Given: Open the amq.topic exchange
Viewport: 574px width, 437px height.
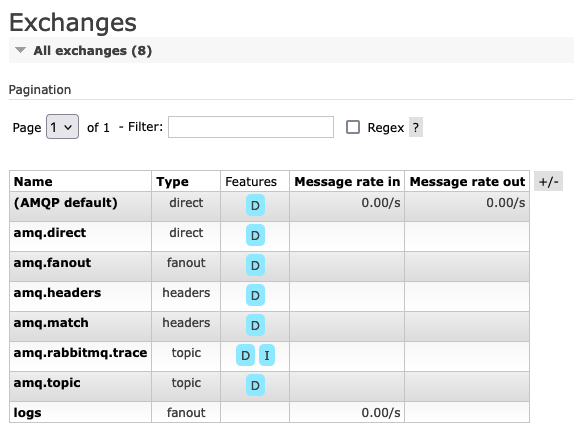Looking at the screenshot, I should (x=47, y=383).
